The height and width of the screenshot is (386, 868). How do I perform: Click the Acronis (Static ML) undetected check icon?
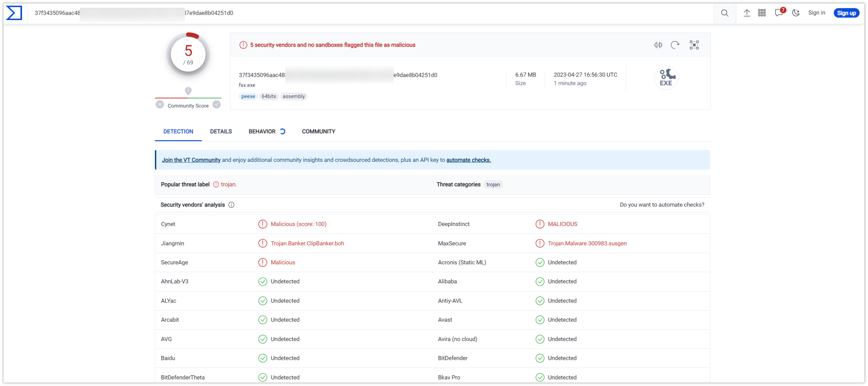click(540, 263)
